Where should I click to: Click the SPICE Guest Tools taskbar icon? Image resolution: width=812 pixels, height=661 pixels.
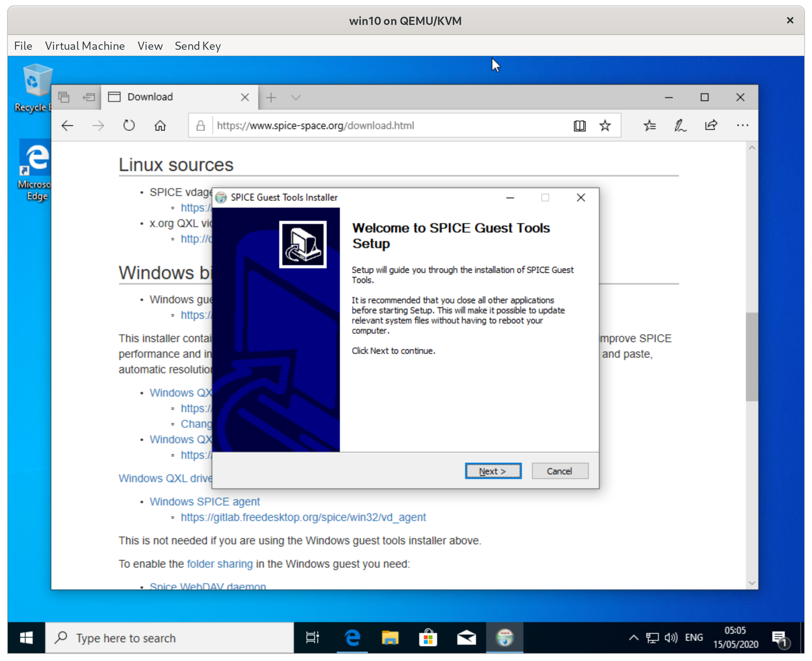pyautogui.click(x=504, y=638)
